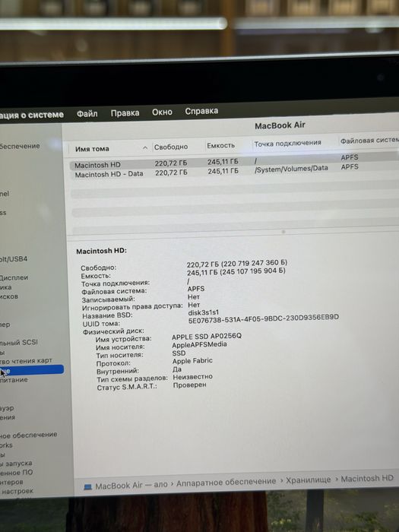The width and height of the screenshot is (399, 532).
Task: Click the AppleAPFSMedia media name value
Action: click(199, 345)
